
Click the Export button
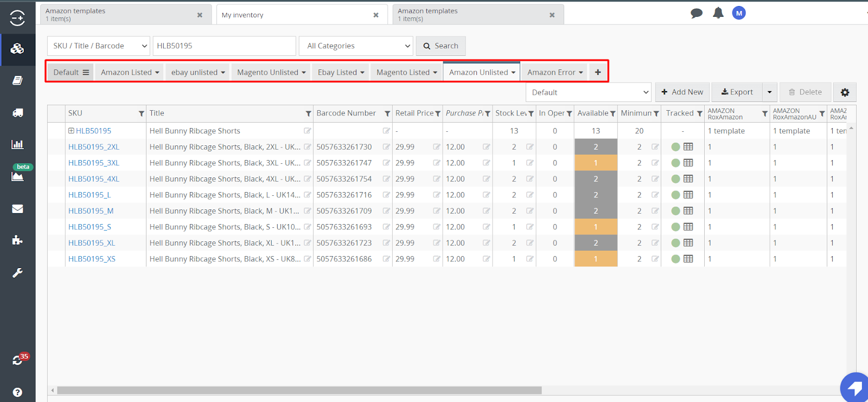[737, 92]
